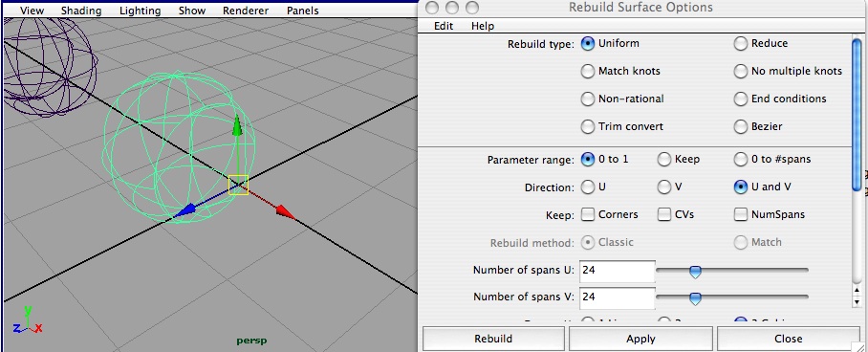Select the purple wireframe sphere
868x352 pixels.
tap(49, 67)
